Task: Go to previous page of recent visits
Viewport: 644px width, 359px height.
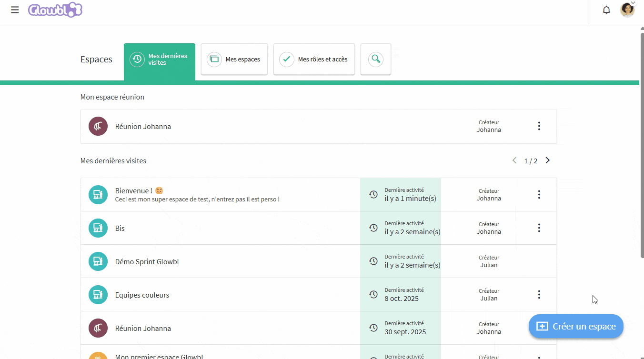Action: 514,160
